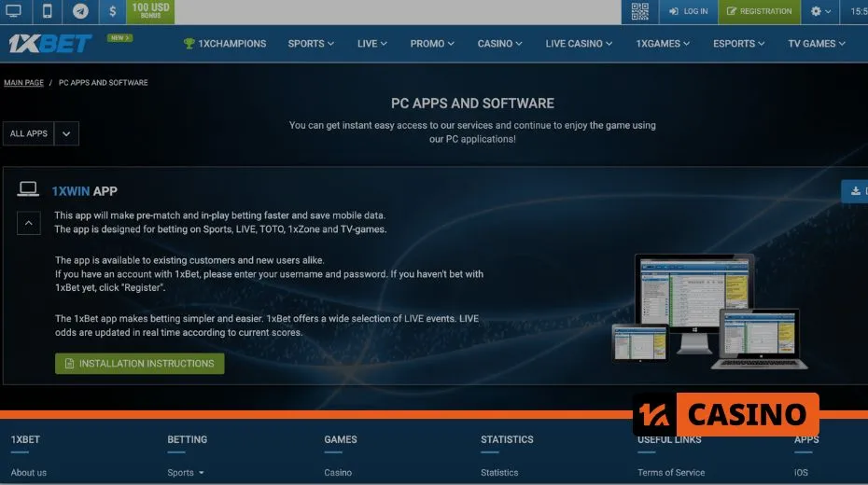Viewport: 868px width, 485px height.
Task: Go to MAIN PAGE breadcrumb link
Action: 24,82
